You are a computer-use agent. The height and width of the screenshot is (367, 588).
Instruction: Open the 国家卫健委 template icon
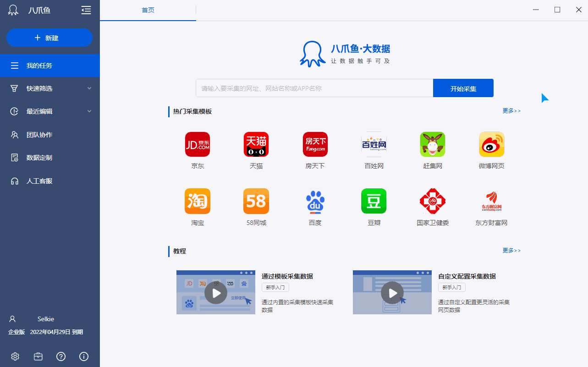click(x=433, y=201)
